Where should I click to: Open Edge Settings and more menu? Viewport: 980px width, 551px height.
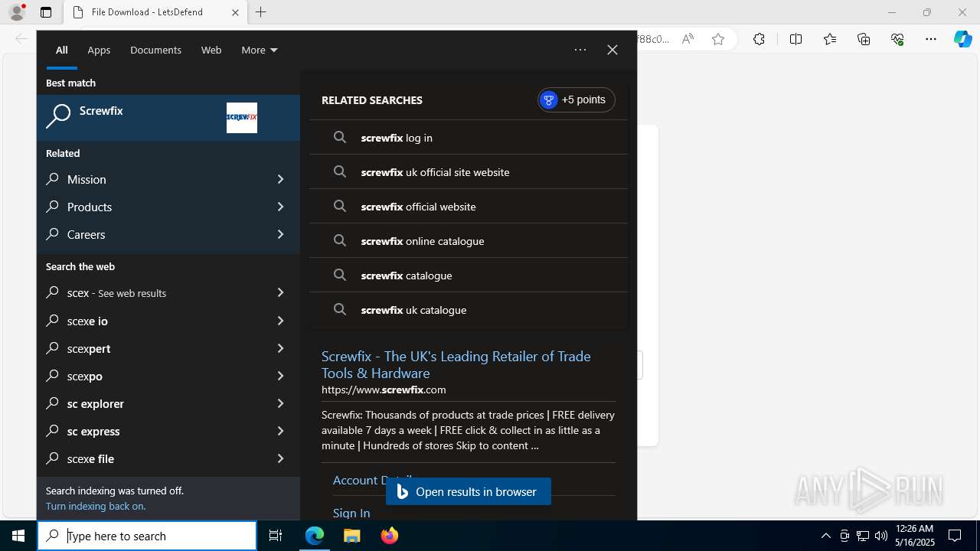coord(931,39)
